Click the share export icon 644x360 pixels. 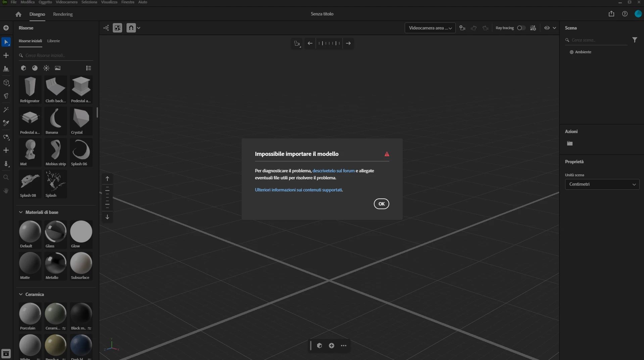coord(611,14)
